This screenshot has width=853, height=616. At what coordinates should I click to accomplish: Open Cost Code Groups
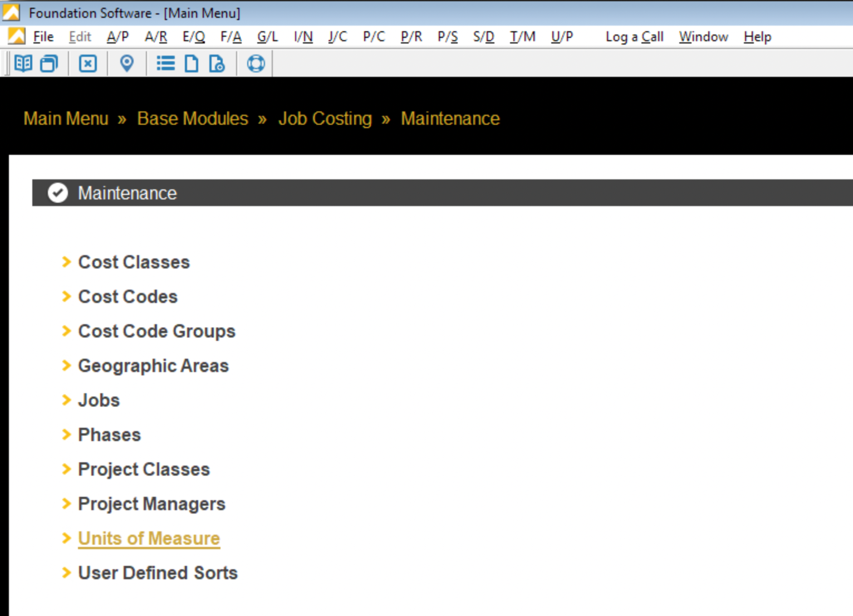coord(157,331)
